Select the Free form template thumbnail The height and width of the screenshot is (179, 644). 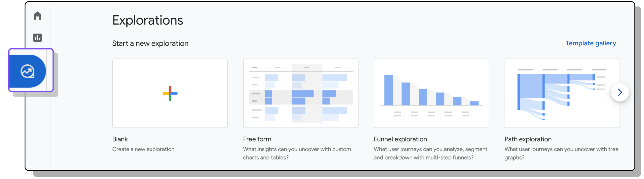301,93
